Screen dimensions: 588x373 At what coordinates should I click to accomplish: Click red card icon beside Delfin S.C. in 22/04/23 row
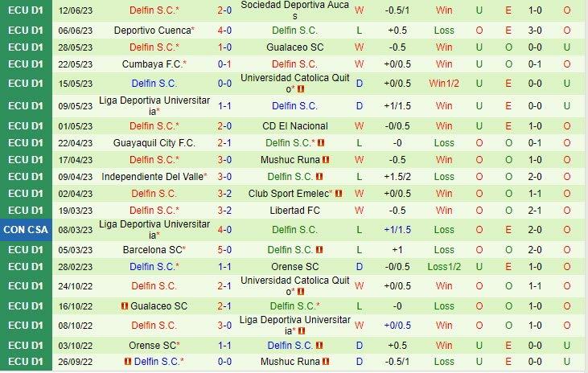tap(321, 143)
